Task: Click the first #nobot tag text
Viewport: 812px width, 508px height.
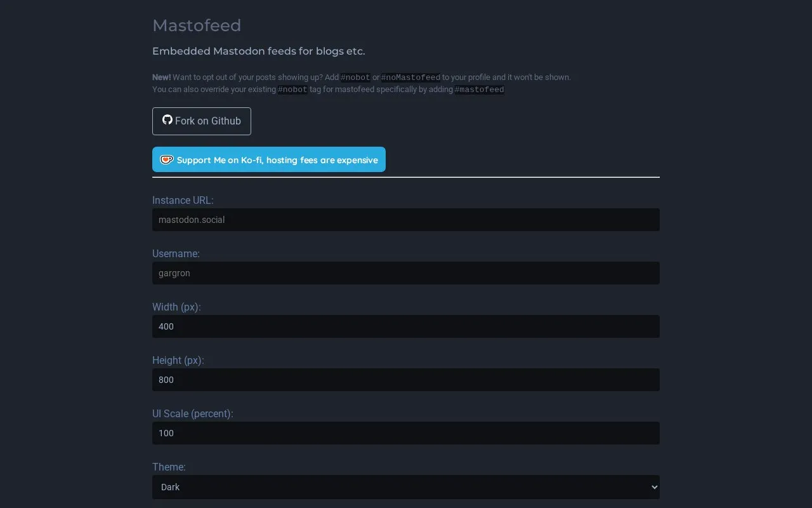Action: click(x=355, y=77)
